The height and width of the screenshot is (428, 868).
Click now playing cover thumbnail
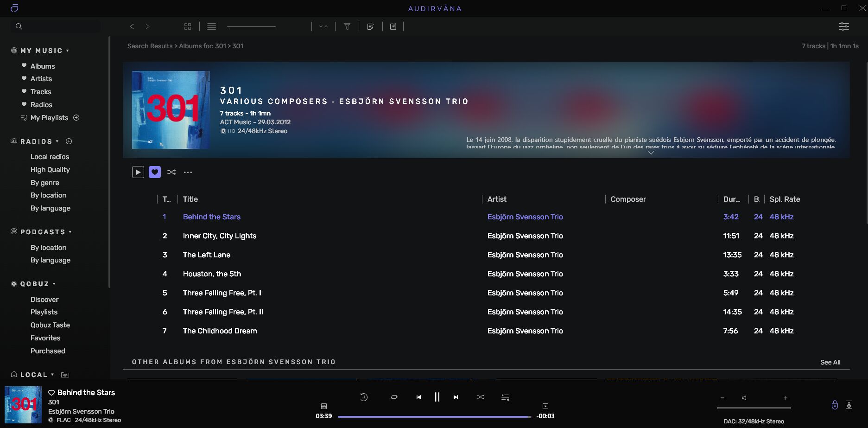click(x=23, y=405)
